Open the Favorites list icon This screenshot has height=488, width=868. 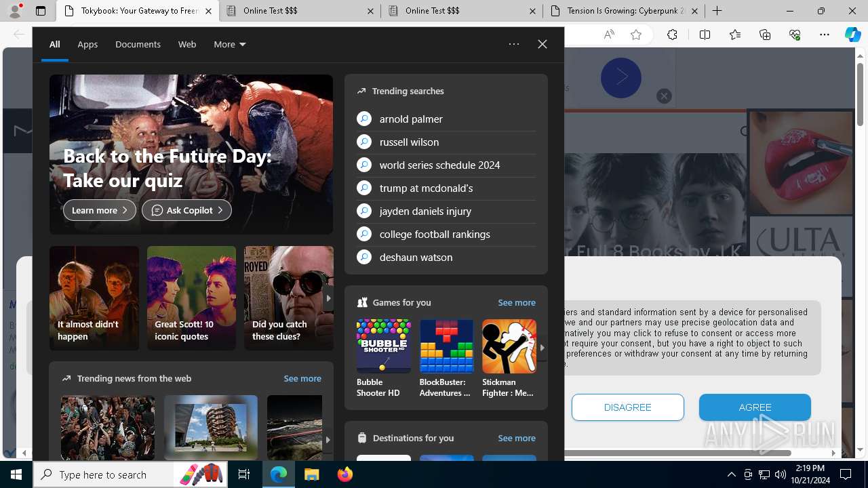(735, 35)
